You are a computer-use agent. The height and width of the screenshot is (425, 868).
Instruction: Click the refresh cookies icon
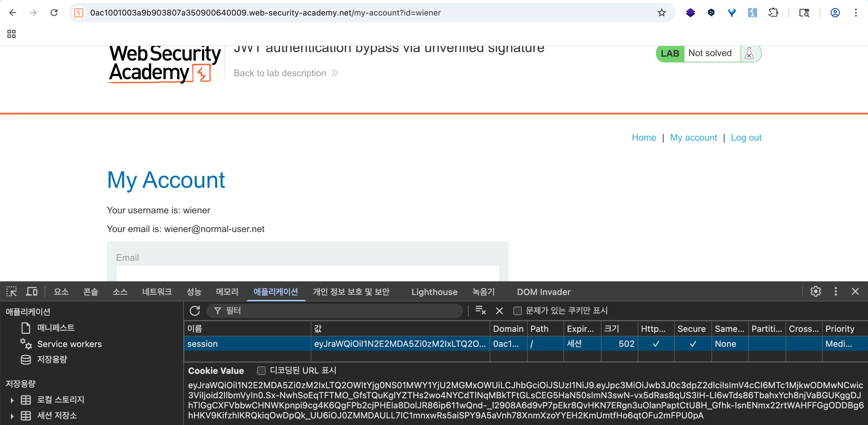coord(195,311)
